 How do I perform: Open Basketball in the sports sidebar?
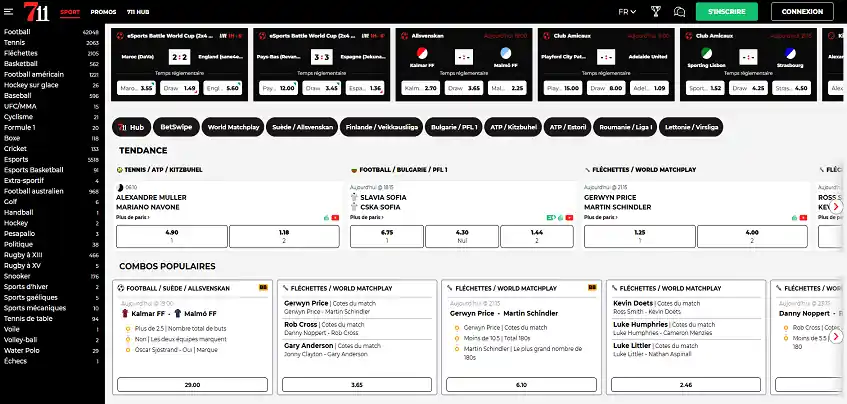[51, 64]
